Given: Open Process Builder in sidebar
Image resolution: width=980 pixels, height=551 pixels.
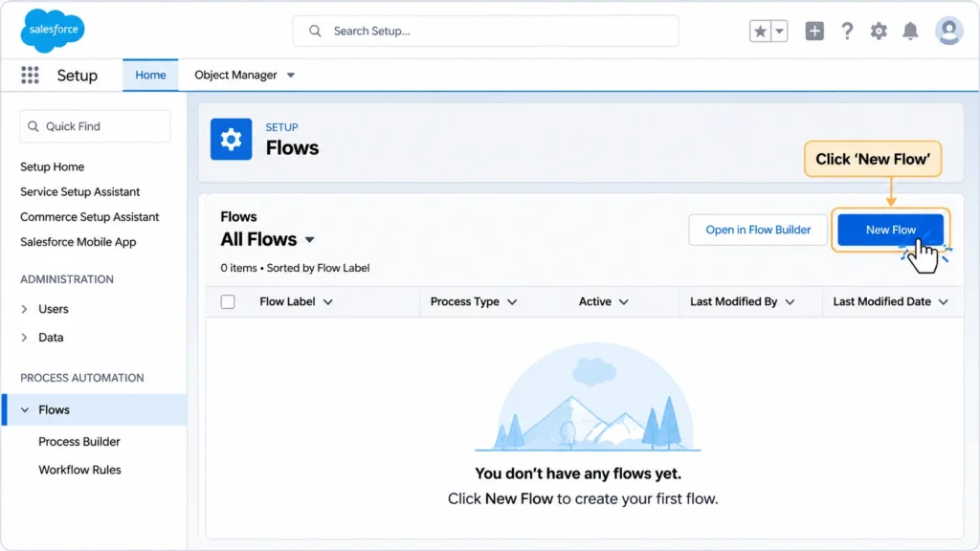Looking at the screenshot, I should point(79,442).
